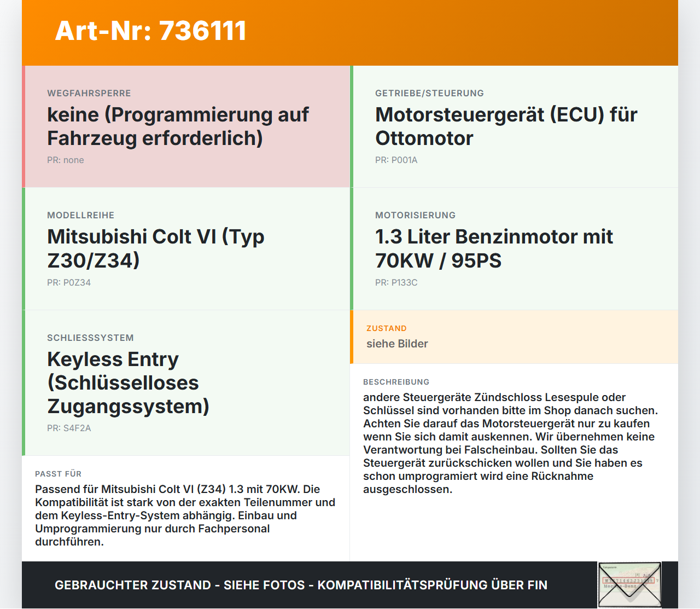The height and width of the screenshot is (609, 700).
Task: Click the SCHLIESSSYSTEM label
Action: tap(91, 338)
